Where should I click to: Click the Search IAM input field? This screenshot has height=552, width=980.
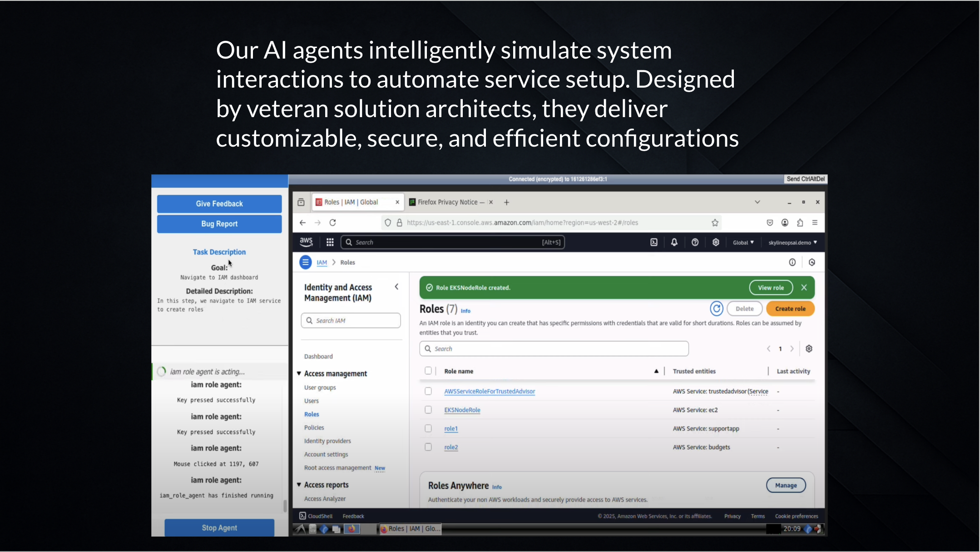[351, 320]
